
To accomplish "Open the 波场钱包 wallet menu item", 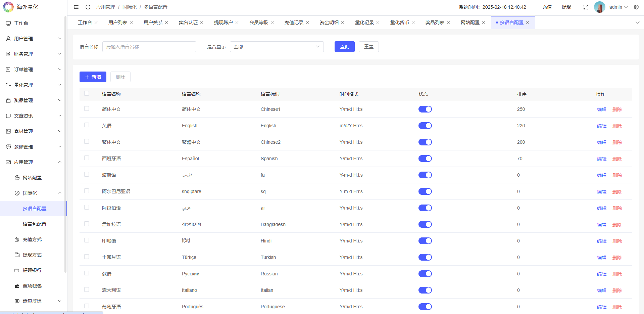I will coord(32,286).
